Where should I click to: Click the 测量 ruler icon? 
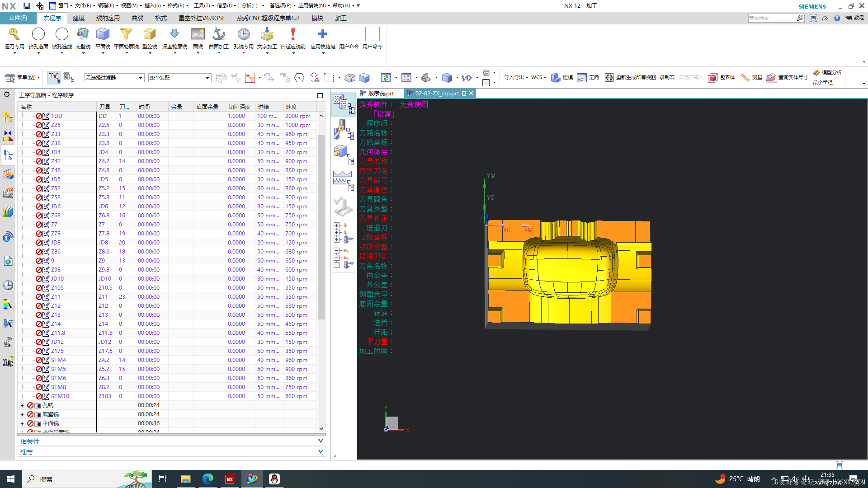click(745, 78)
